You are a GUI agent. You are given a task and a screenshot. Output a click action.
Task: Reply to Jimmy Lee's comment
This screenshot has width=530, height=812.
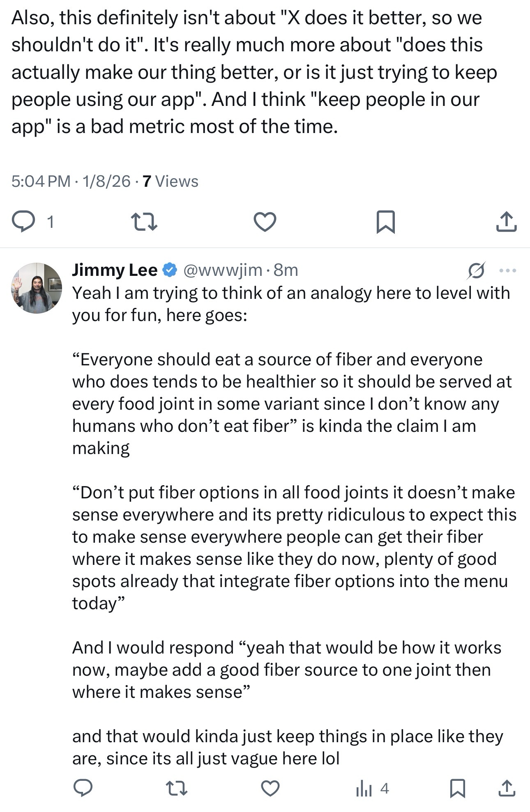click(83, 788)
